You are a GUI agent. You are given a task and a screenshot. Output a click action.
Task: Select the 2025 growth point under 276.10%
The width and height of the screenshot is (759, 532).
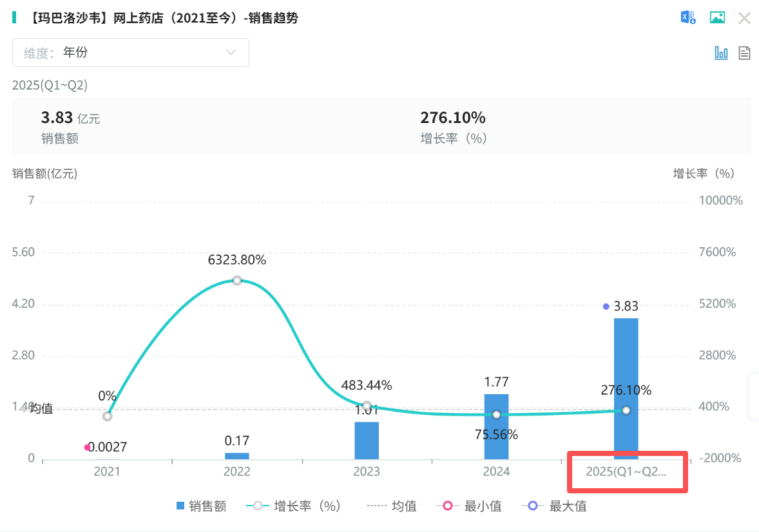click(x=626, y=410)
